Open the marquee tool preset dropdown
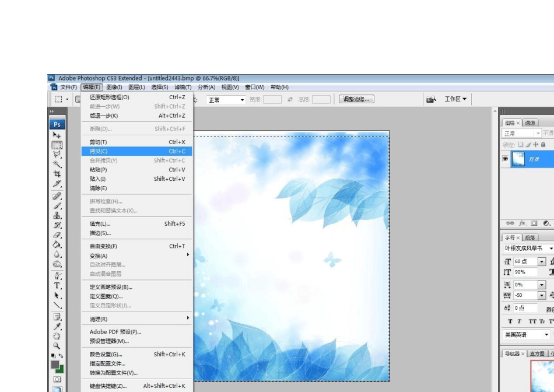554x392 pixels. click(x=67, y=99)
